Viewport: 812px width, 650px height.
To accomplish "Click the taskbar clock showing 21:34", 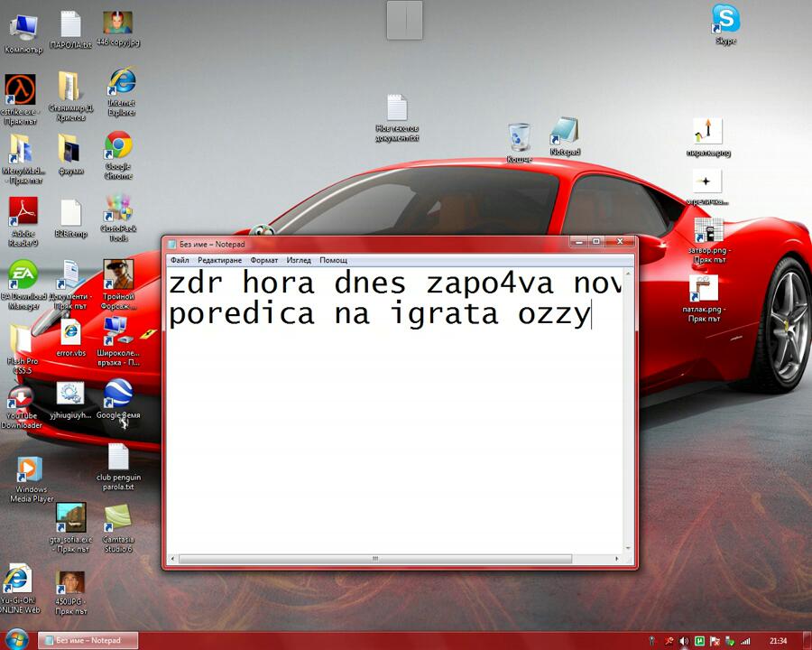I will [778, 641].
